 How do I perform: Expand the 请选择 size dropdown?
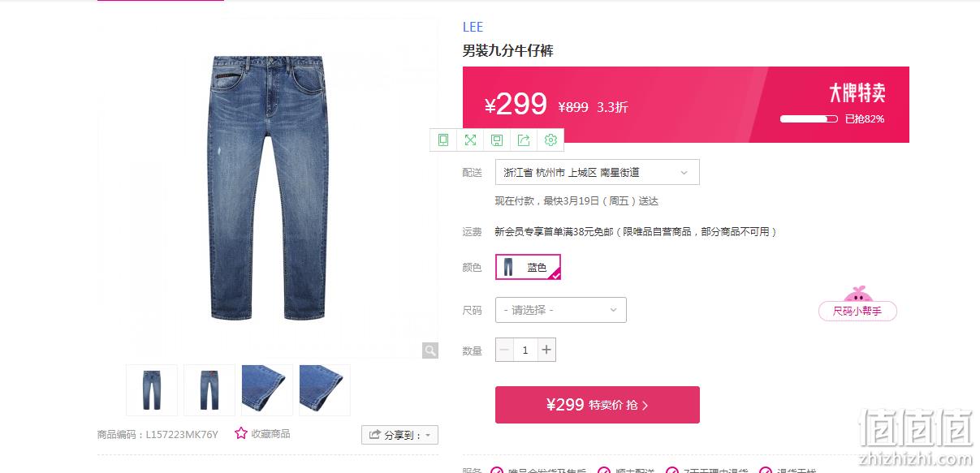[x=561, y=310]
